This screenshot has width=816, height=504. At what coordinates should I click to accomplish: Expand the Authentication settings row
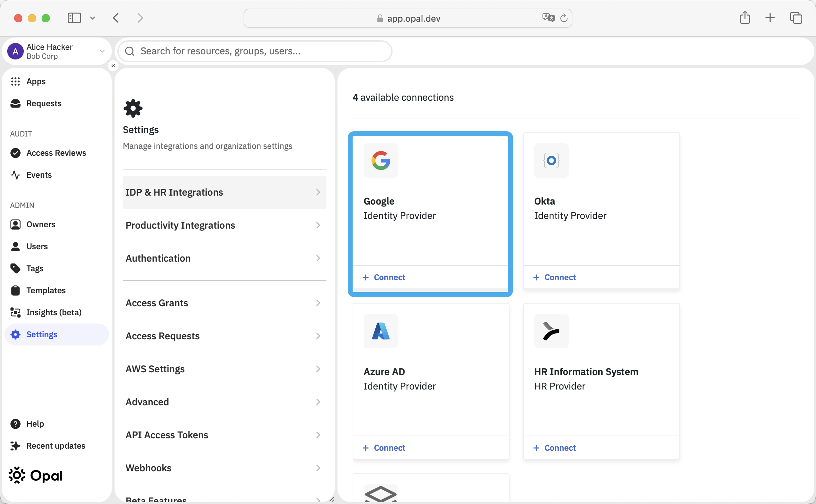(x=225, y=258)
